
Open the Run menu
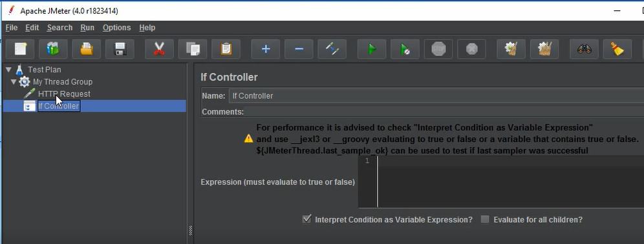pyautogui.click(x=87, y=28)
